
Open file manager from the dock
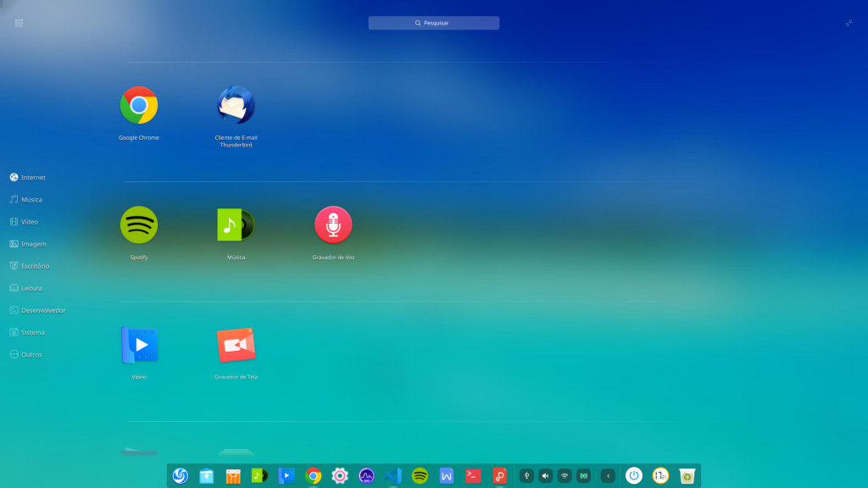click(207, 476)
